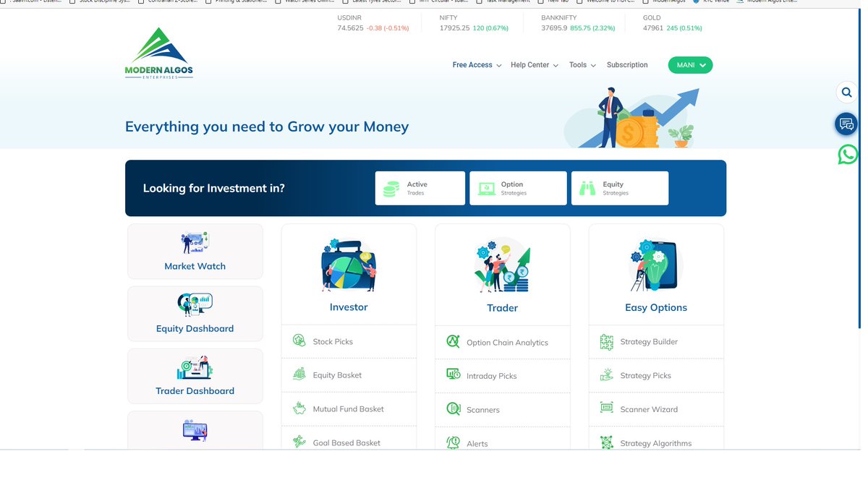
Task: Click the Equity Strategies binoculars icon
Action: [587, 189]
